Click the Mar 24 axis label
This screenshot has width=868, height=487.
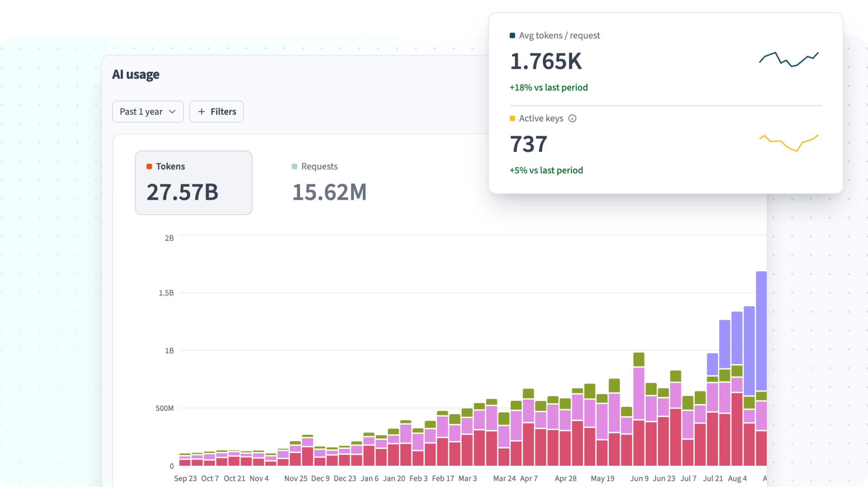504,478
